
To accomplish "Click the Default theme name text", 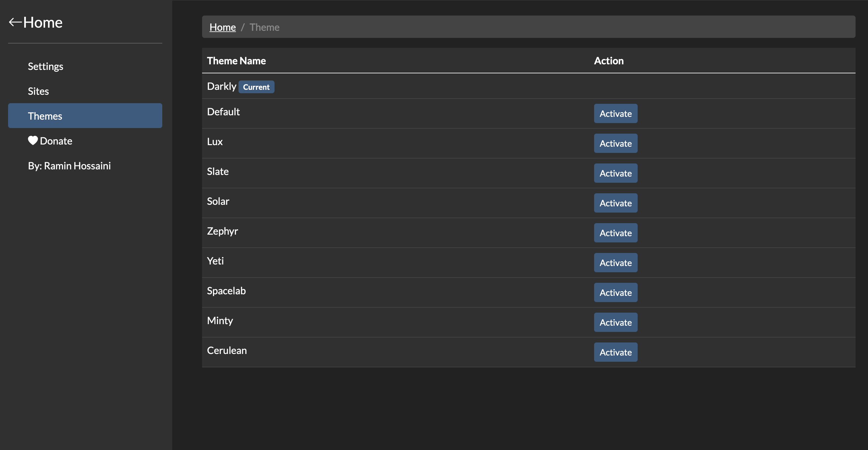I will tap(224, 112).
